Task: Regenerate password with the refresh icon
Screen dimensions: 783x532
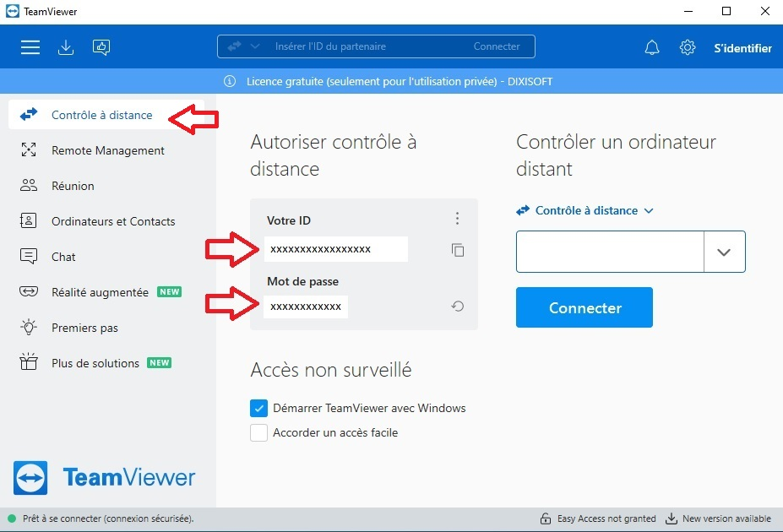Action: tap(458, 306)
